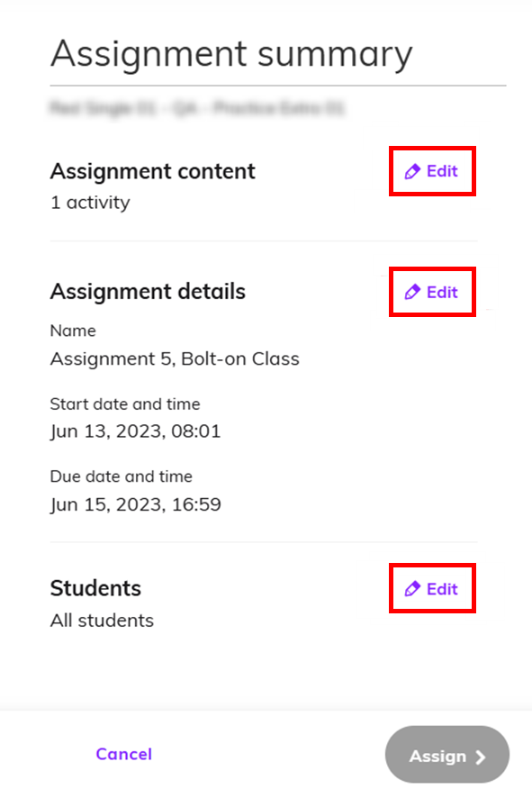Select the edit pencil in the Students row
Viewport: 532px width, 798px height.
click(x=413, y=587)
